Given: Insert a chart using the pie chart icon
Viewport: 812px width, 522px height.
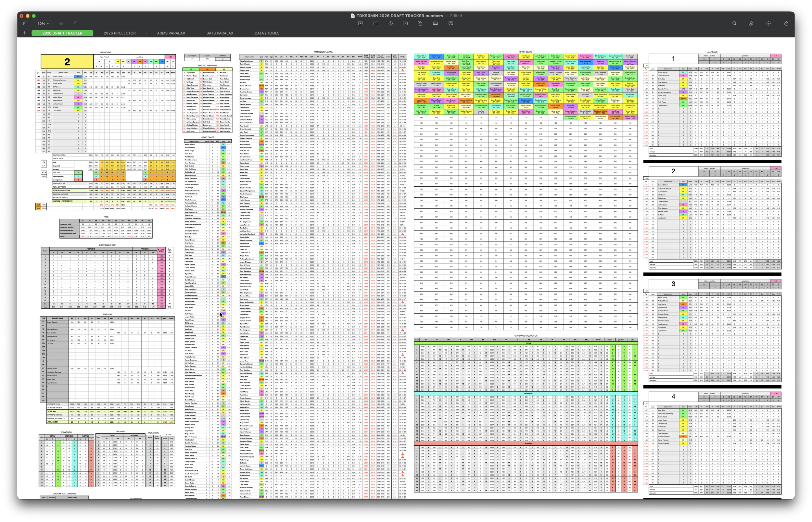Looking at the screenshot, I should pyautogui.click(x=391, y=23).
